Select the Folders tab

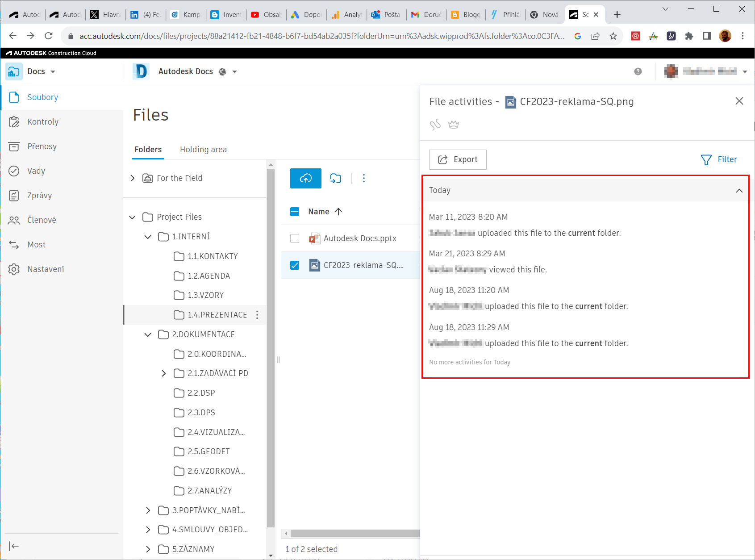coord(148,150)
